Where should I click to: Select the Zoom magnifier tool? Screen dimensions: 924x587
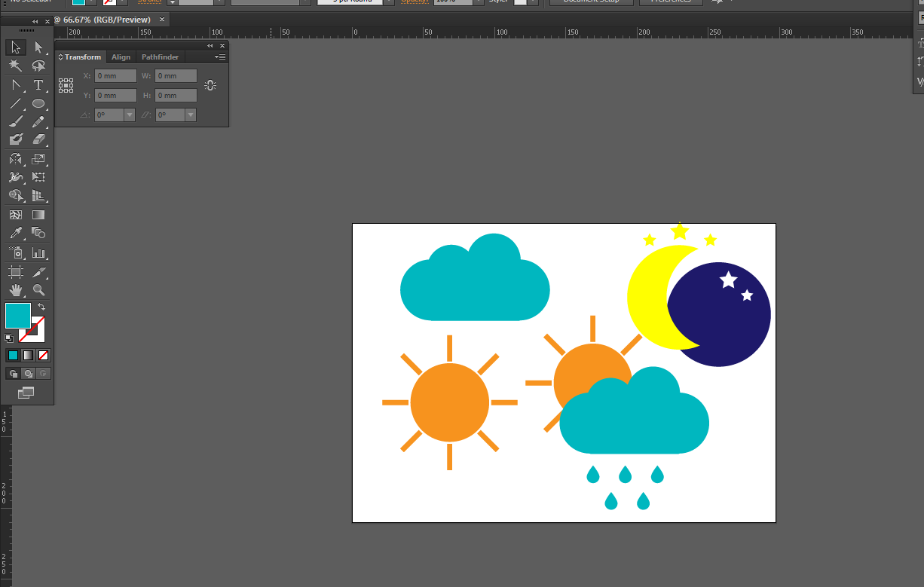pyautogui.click(x=38, y=290)
